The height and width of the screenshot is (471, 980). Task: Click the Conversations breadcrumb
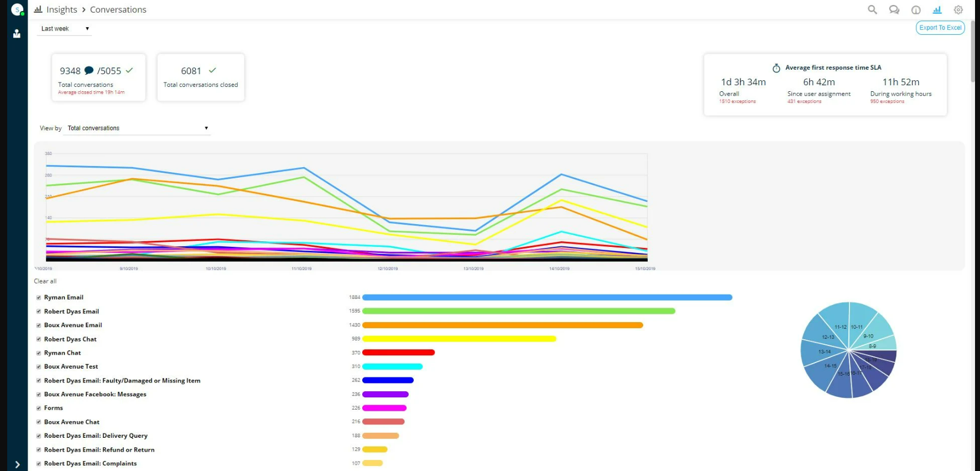pyautogui.click(x=118, y=9)
